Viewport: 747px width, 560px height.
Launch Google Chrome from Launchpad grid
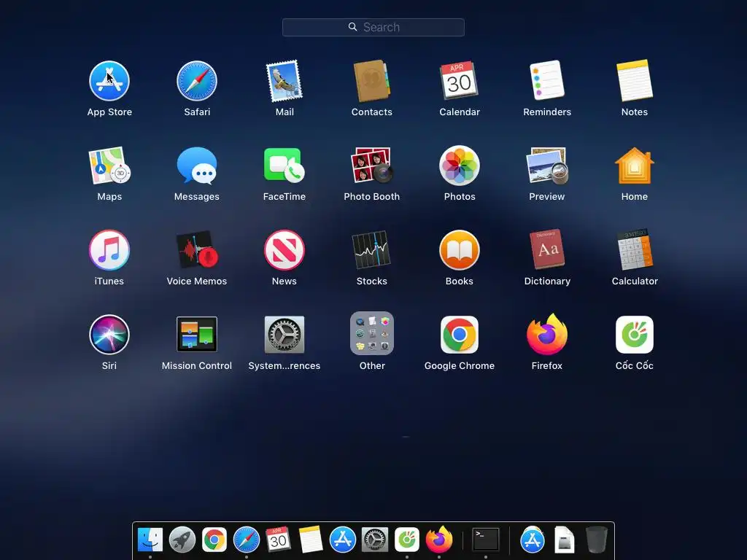pyautogui.click(x=460, y=334)
